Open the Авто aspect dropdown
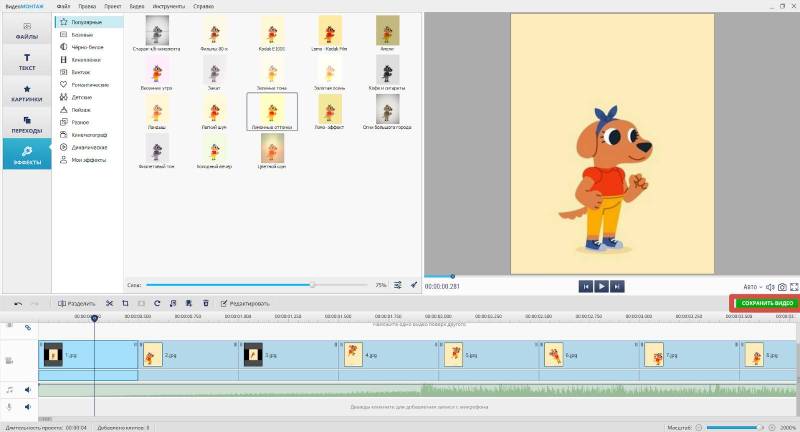 point(753,287)
